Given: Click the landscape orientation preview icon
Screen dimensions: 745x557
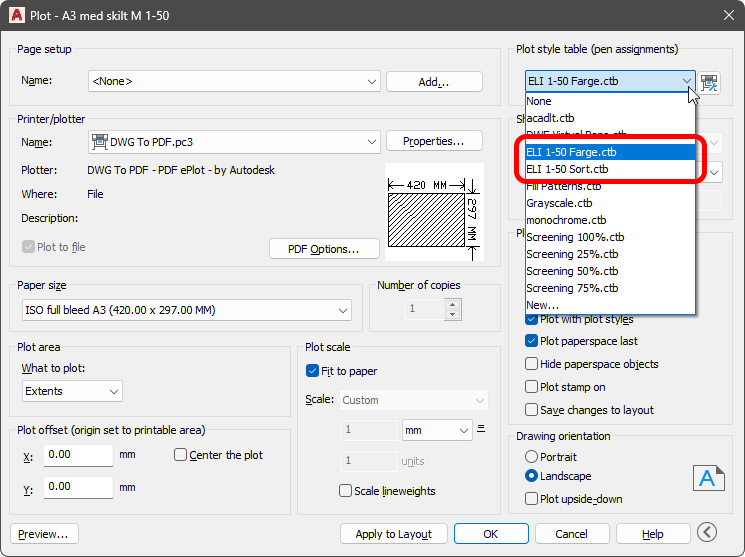Looking at the screenshot, I should [707, 477].
